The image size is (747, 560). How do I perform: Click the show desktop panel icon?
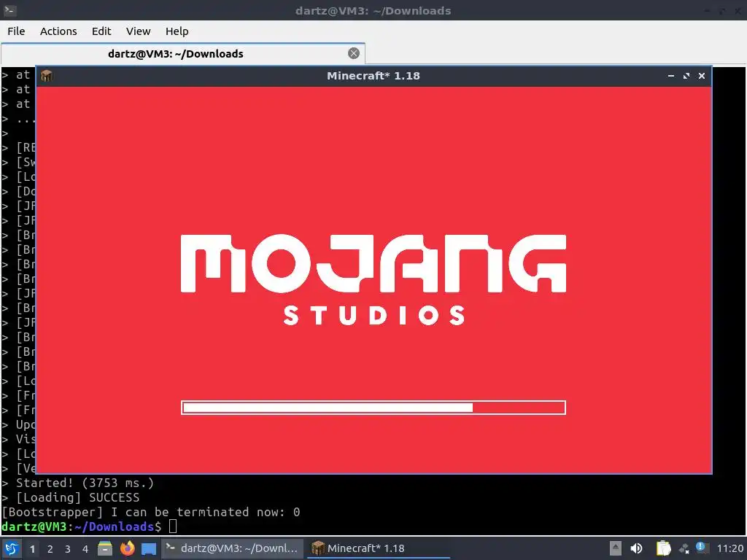[149, 548]
